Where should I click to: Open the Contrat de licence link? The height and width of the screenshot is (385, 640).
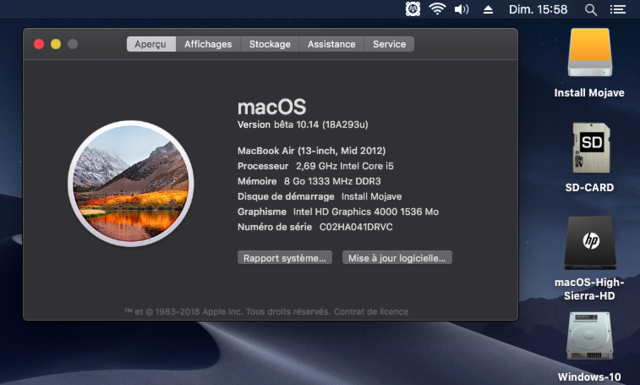pyautogui.click(x=371, y=312)
